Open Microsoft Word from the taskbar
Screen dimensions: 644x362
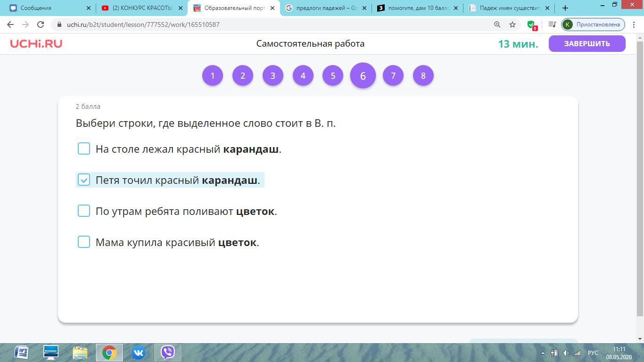tap(21, 353)
